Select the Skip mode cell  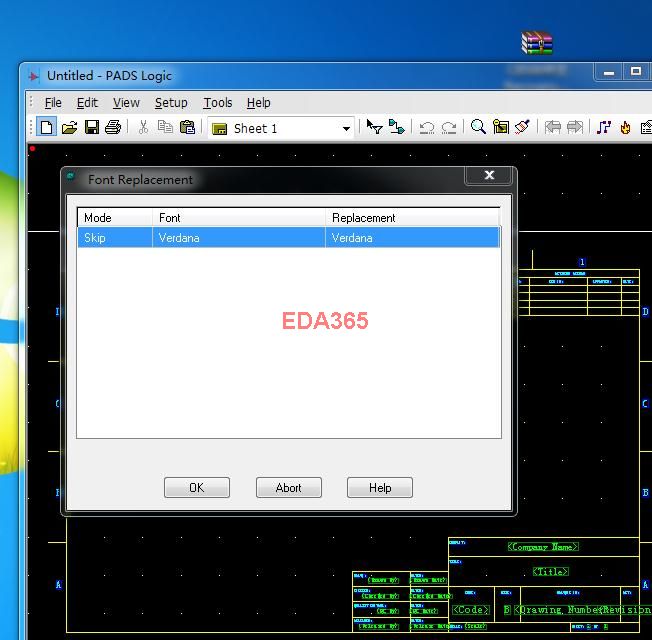tap(115, 237)
